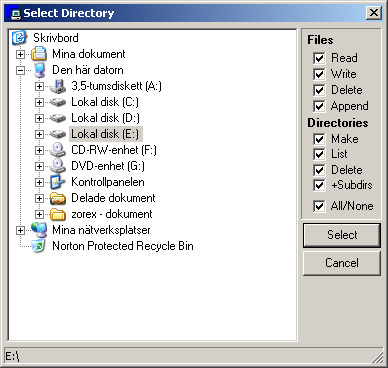Click the Select Directory title bar icon

pos(14,13)
